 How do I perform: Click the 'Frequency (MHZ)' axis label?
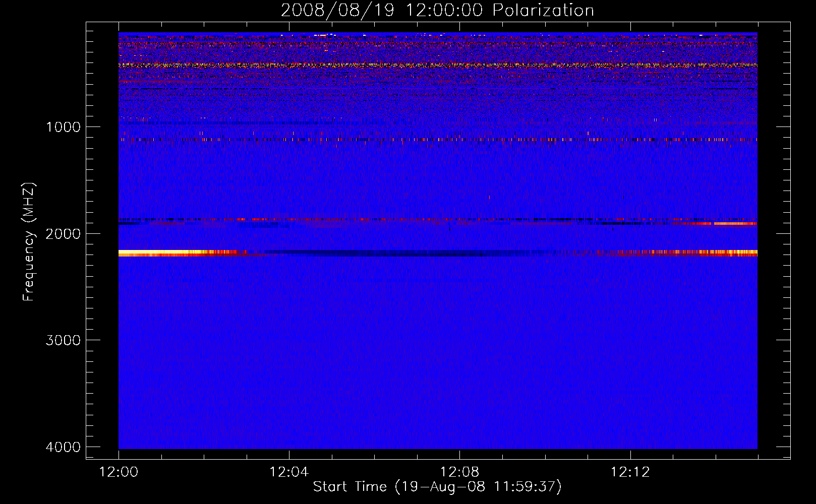coord(29,242)
